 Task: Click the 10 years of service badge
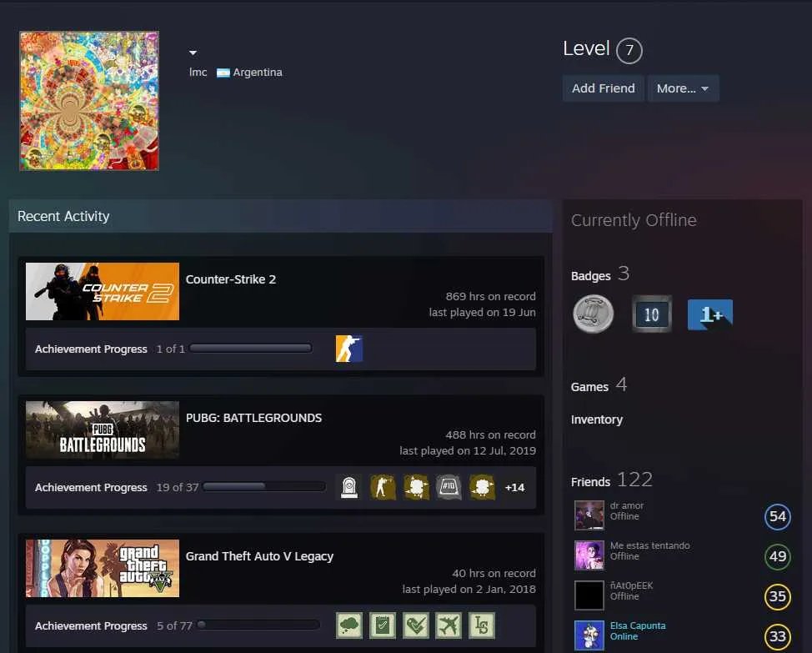point(652,314)
